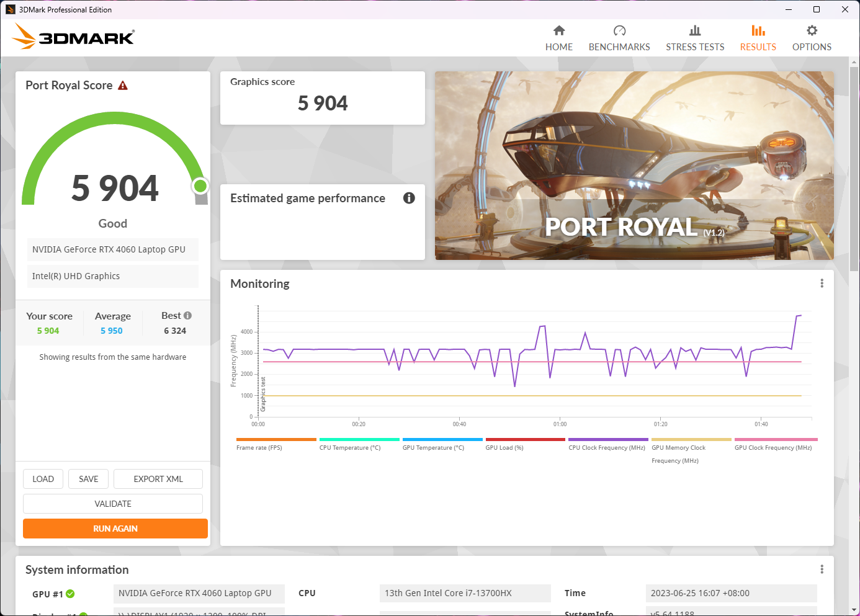860x616 pixels.
Task: Click the Port Royal Score warning icon
Action: coord(123,86)
